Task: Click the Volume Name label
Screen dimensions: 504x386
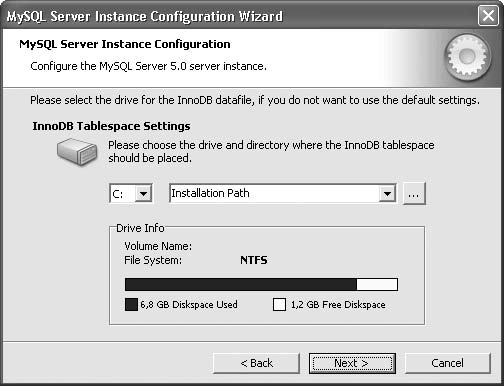Action: 158,246
